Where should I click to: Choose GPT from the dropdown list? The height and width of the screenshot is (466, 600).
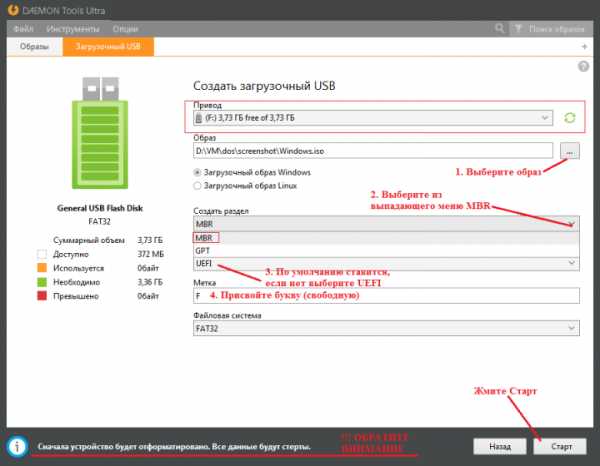coord(386,251)
